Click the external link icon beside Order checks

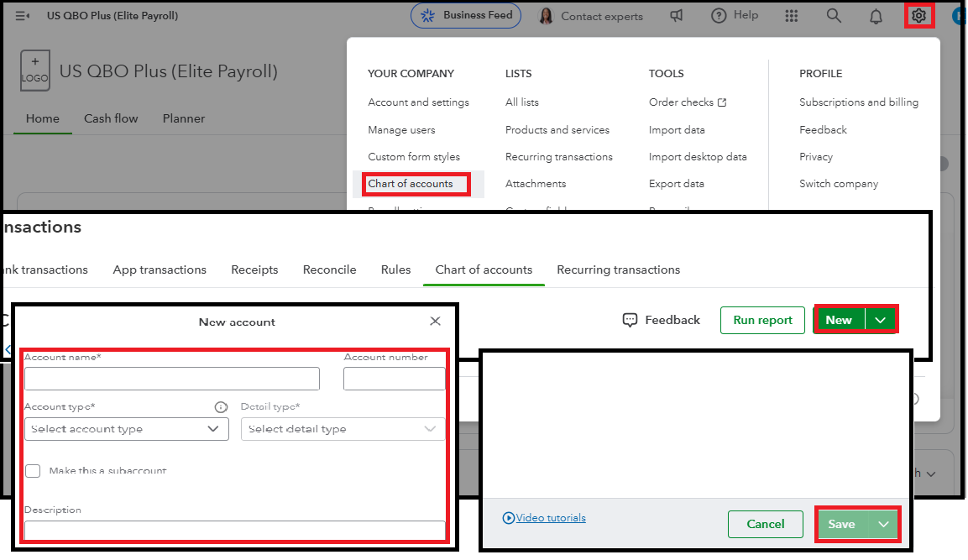[722, 102]
